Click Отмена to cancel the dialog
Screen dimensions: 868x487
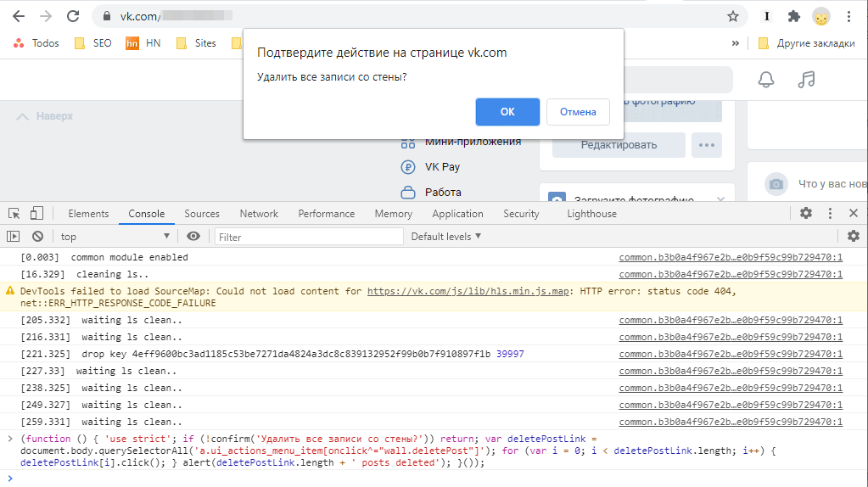coord(578,112)
